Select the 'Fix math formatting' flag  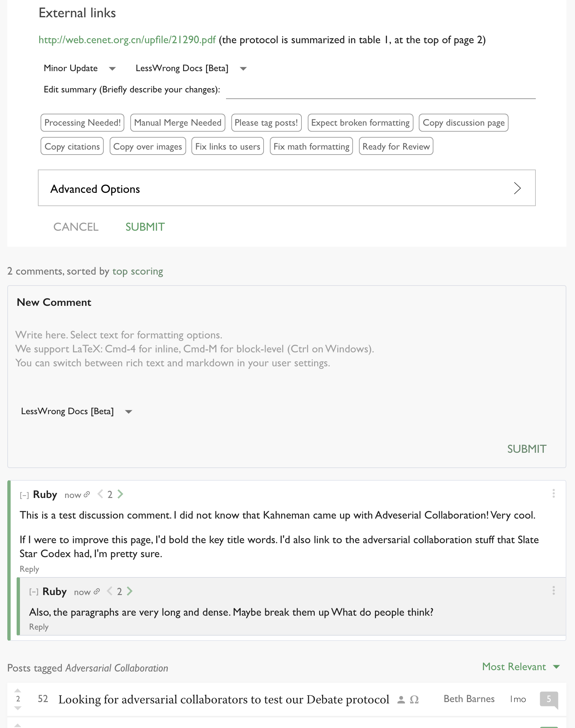click(x=311, y=146)
